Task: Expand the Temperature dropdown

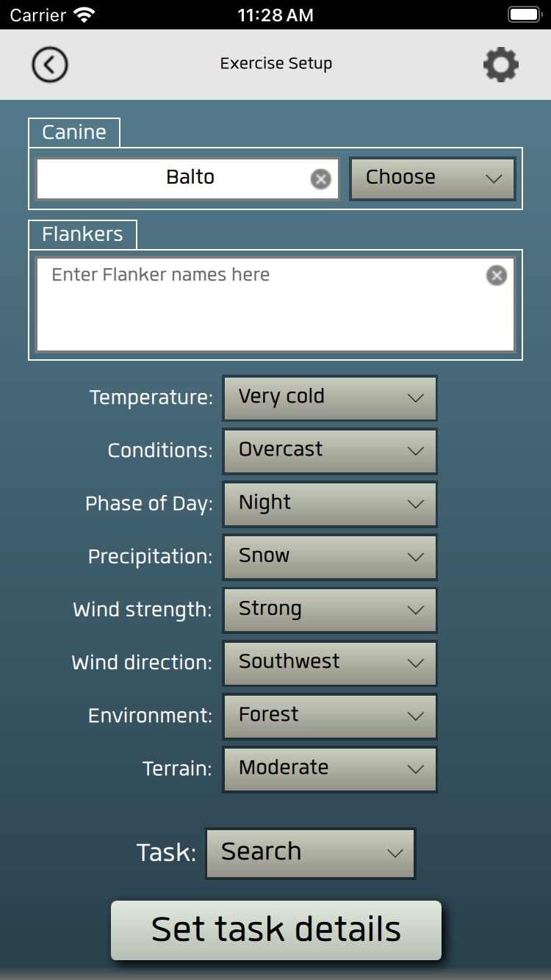Action: point(330,397)
